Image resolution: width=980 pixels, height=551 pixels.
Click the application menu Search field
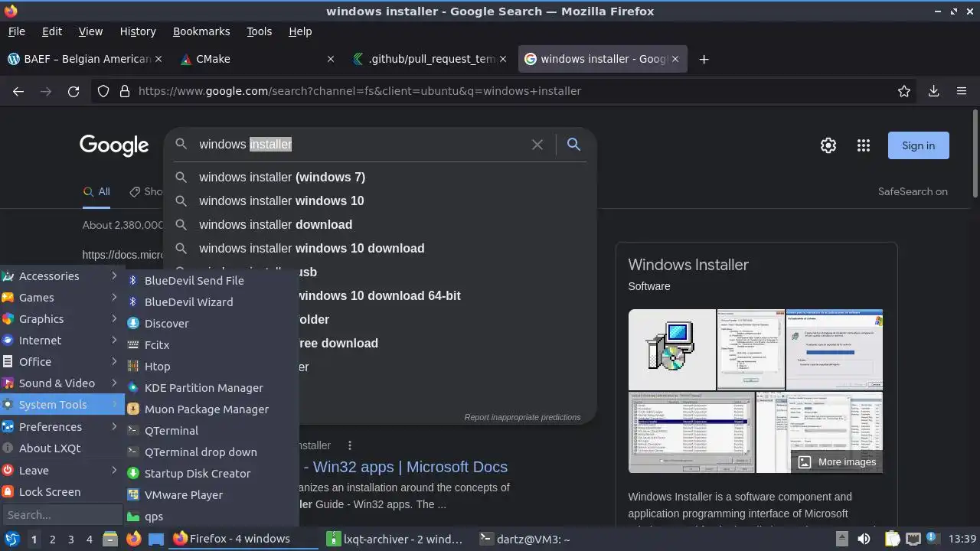coord(62,515)
